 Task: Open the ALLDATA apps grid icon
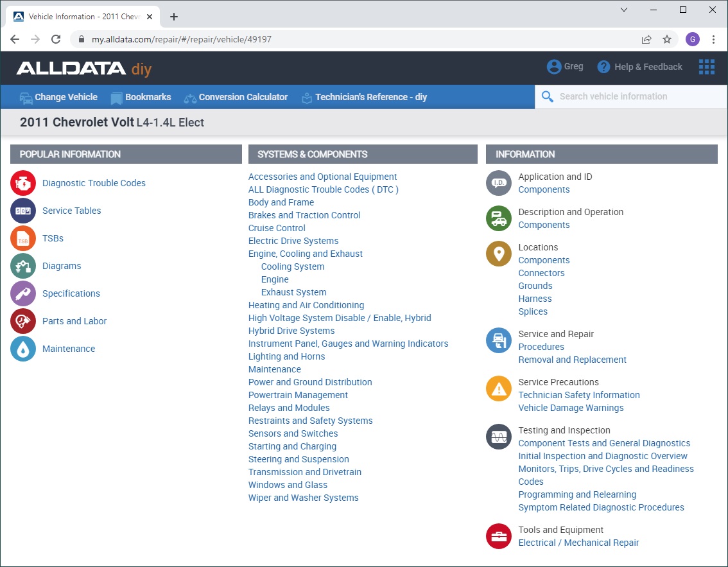706,67
